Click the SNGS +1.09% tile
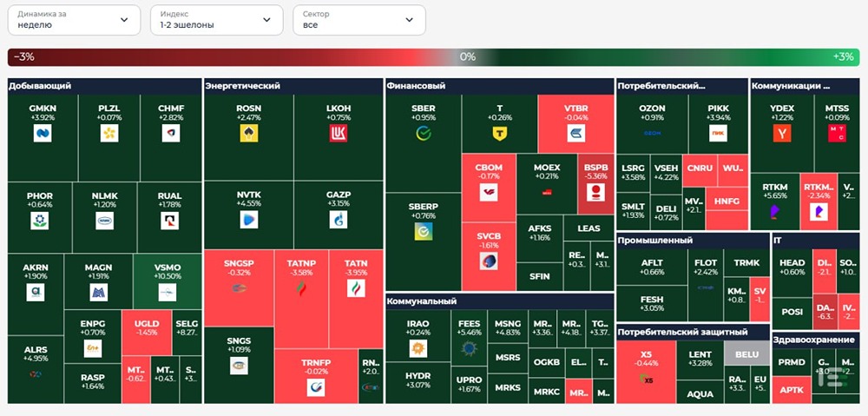Image resolution: width=868 pixels, height=416 pixels. [240, 365]
